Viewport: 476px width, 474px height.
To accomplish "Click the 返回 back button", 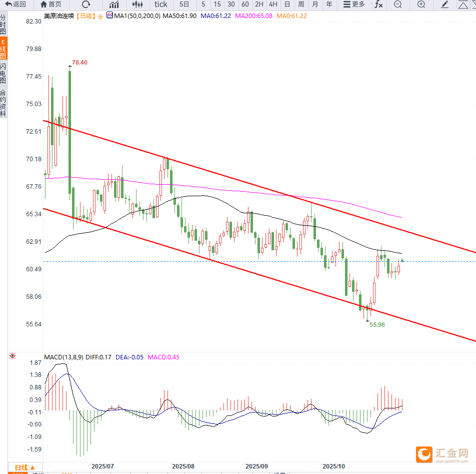I will [x=15, y=4].
